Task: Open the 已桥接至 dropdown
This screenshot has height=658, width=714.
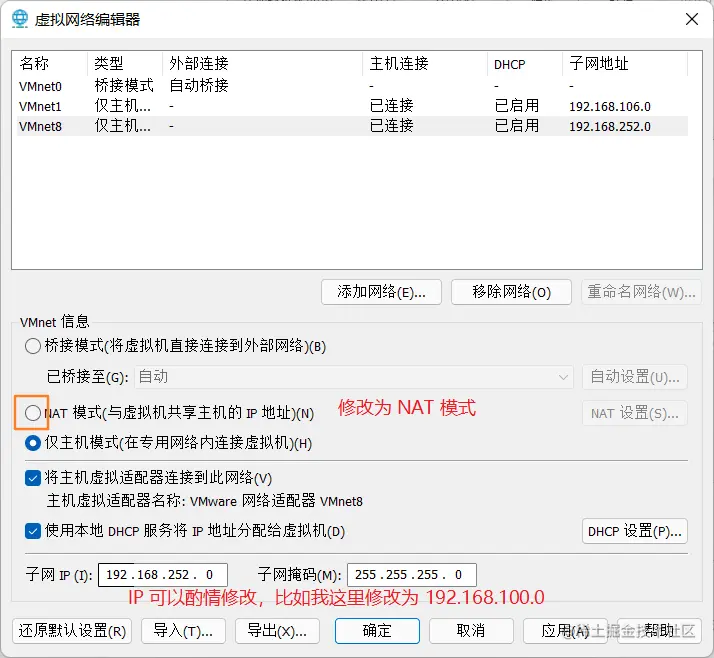Action: 354,377
